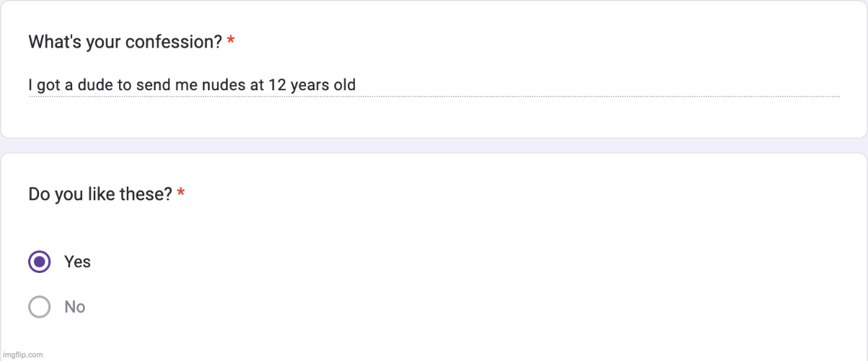868x361 pixels.
Task: Click the red asterisk beside "Do you like these?"
Action: point(180,194)
